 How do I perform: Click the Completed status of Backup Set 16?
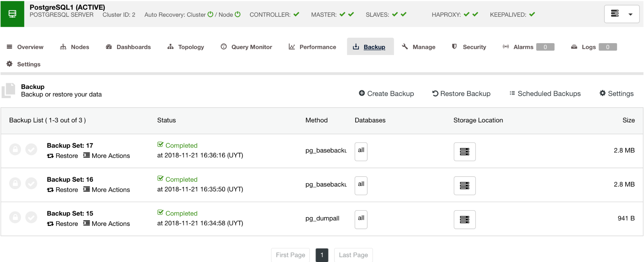pyautogui.click(x=177, y=179)
